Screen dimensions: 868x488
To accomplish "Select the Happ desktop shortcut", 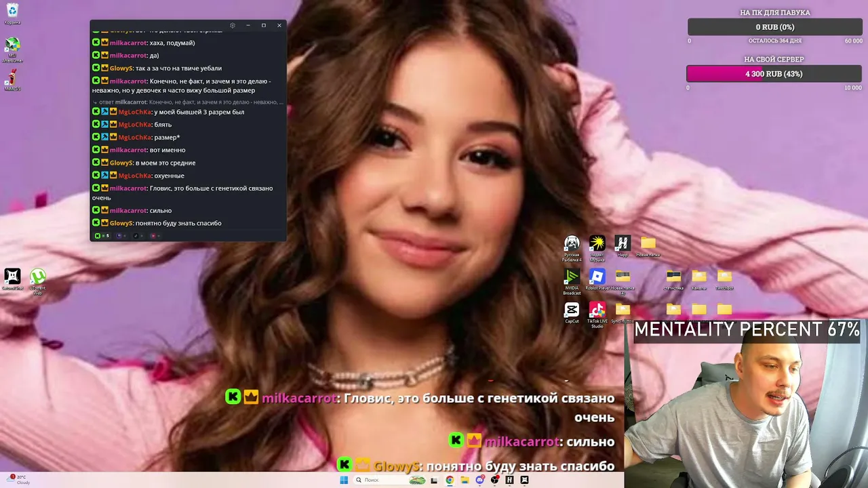I will pos(623,246).
